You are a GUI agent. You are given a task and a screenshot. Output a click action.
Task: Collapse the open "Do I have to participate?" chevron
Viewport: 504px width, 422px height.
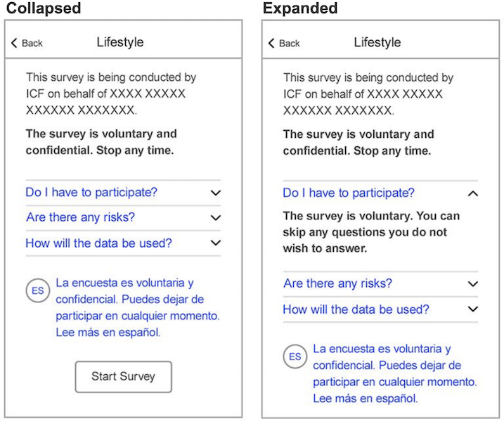click(x=472, y=193)
